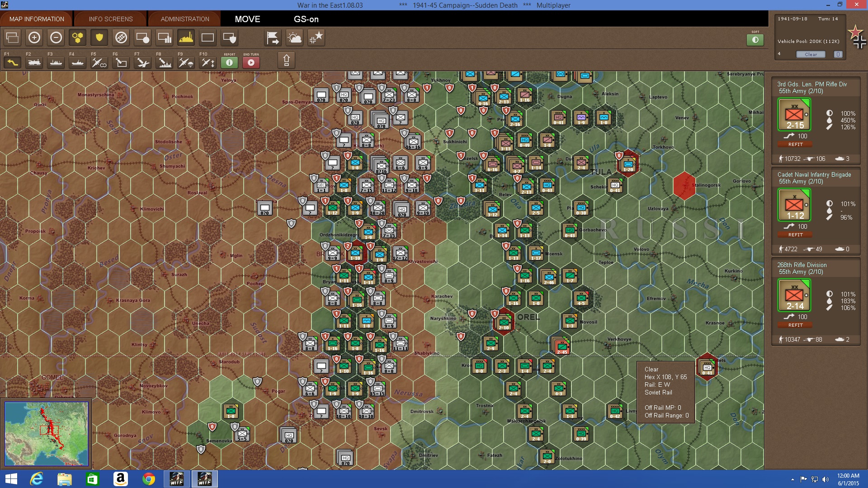The image size is (868, 488).
Task: Click the small box beside Clear
Action: [838, 54]
